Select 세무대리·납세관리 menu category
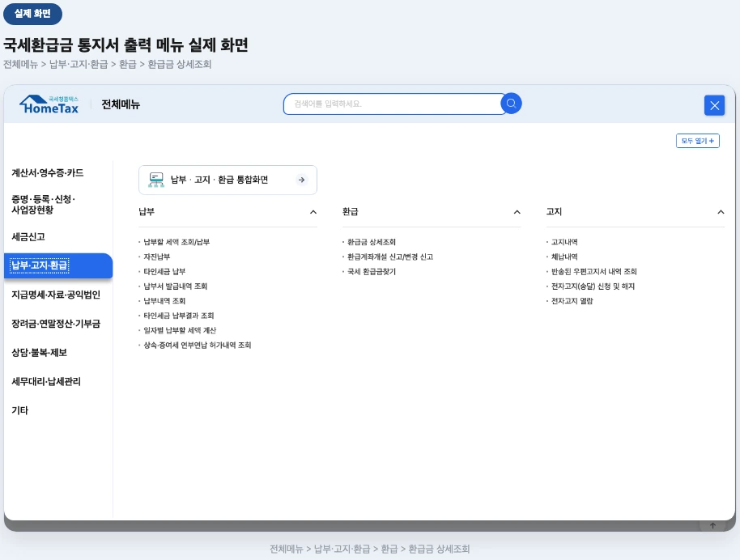The width and height of the screenshot is (740, 560). 46,381
